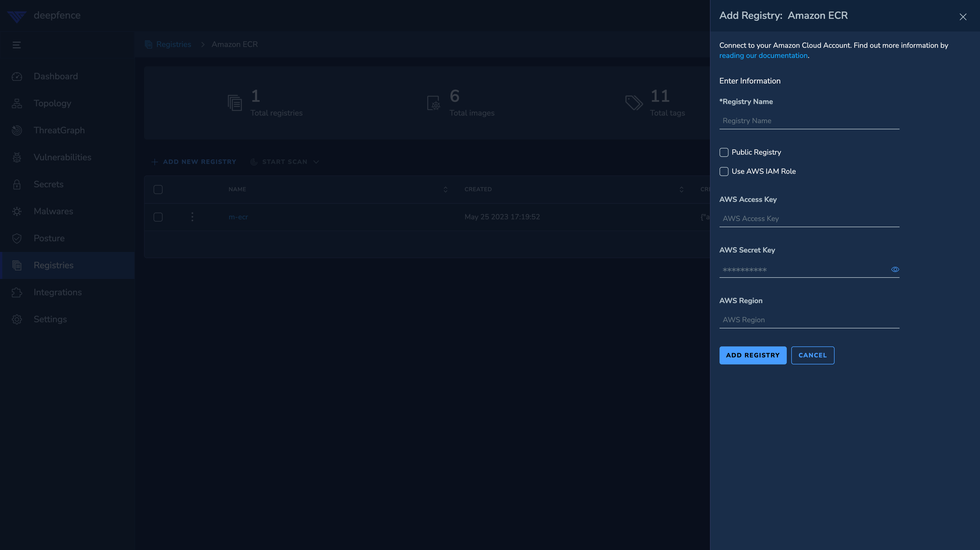Sort the table by Name column arrows
Screen dimensions: 980x550
(x=446, y=190)
